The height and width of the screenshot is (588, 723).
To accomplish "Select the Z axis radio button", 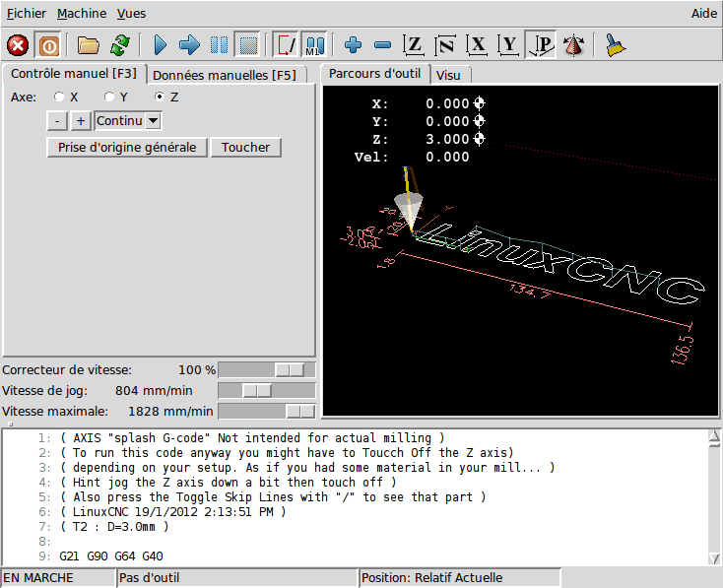I will [161, 98].
